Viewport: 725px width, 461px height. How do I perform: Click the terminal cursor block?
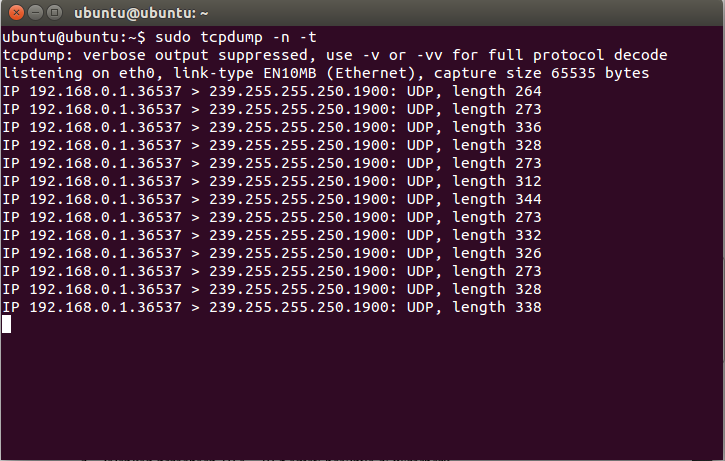tap(6, 324)
